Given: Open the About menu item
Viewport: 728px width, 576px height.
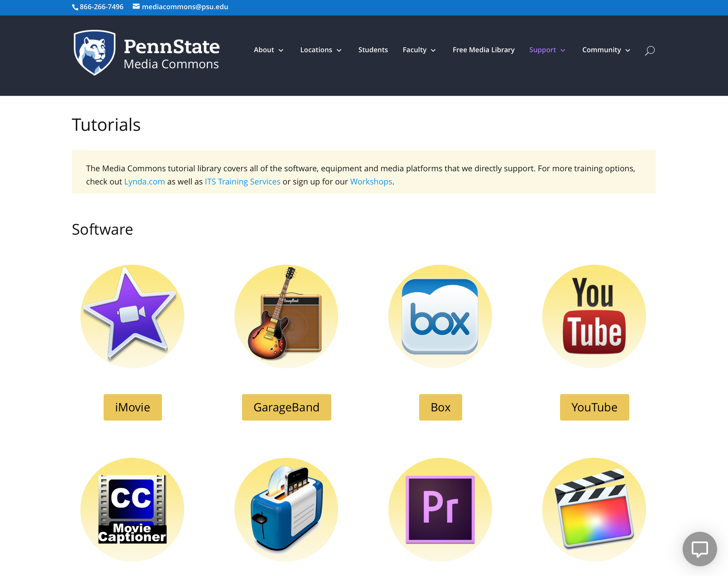Looking at the screenshot, I should [264, 50].
